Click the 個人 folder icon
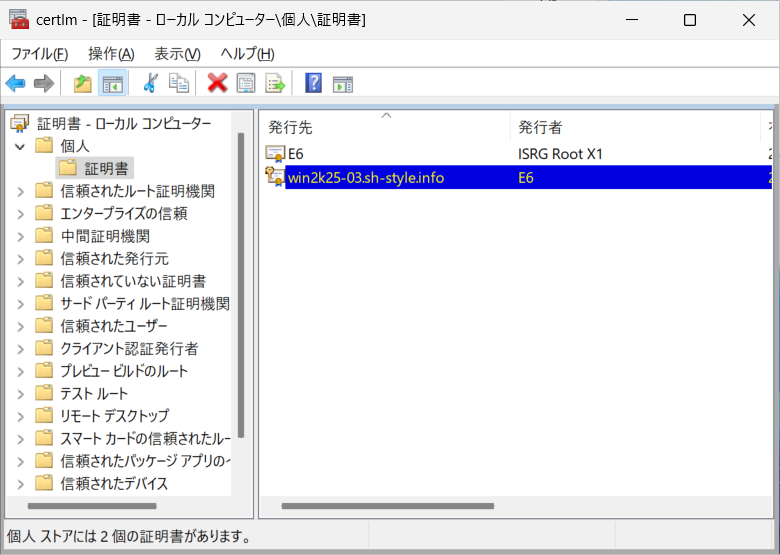 point(44,145)
